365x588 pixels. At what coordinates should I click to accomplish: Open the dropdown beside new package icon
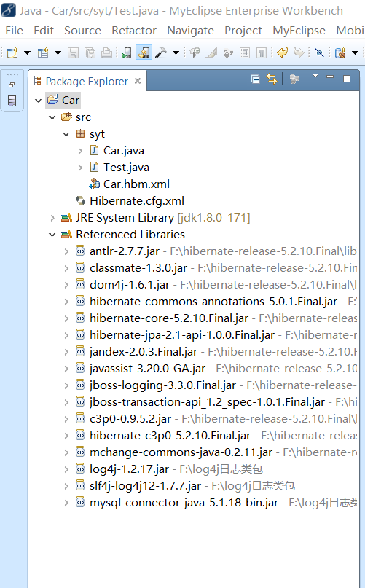[355, 53]
